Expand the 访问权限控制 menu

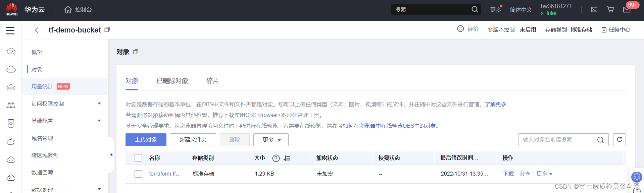99,104
